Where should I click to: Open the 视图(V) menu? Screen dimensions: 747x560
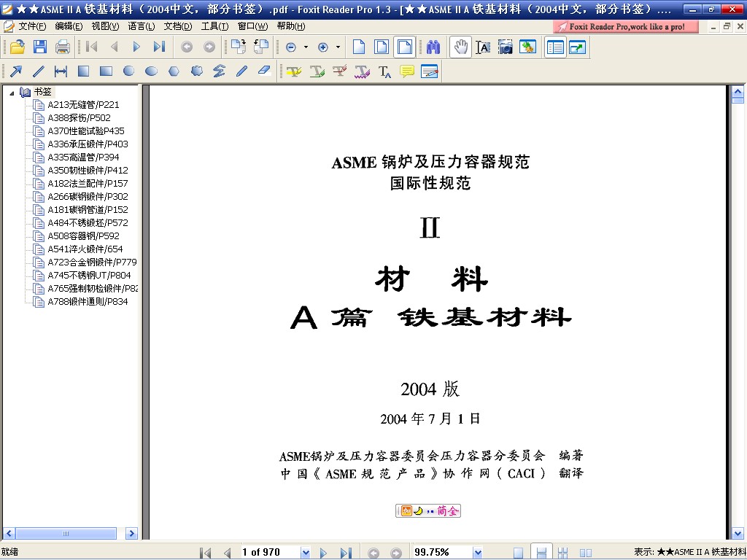click(105, 26)
